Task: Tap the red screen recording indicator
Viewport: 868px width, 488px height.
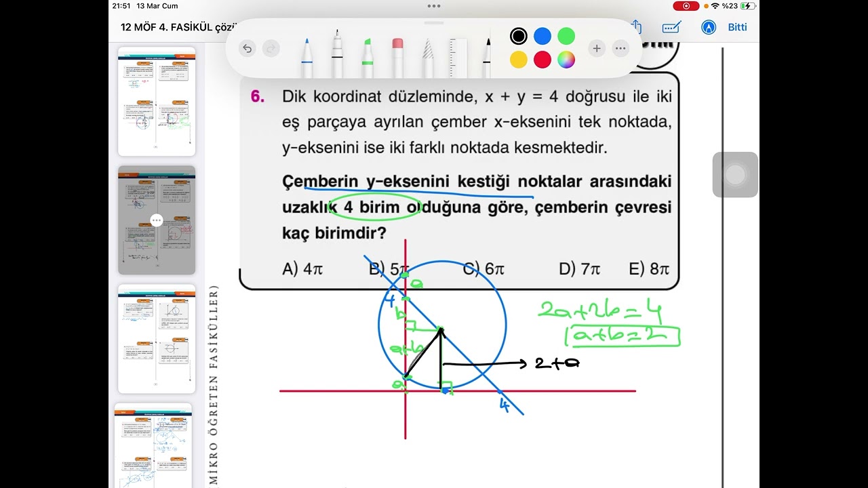Action: (x=686, y=6)
